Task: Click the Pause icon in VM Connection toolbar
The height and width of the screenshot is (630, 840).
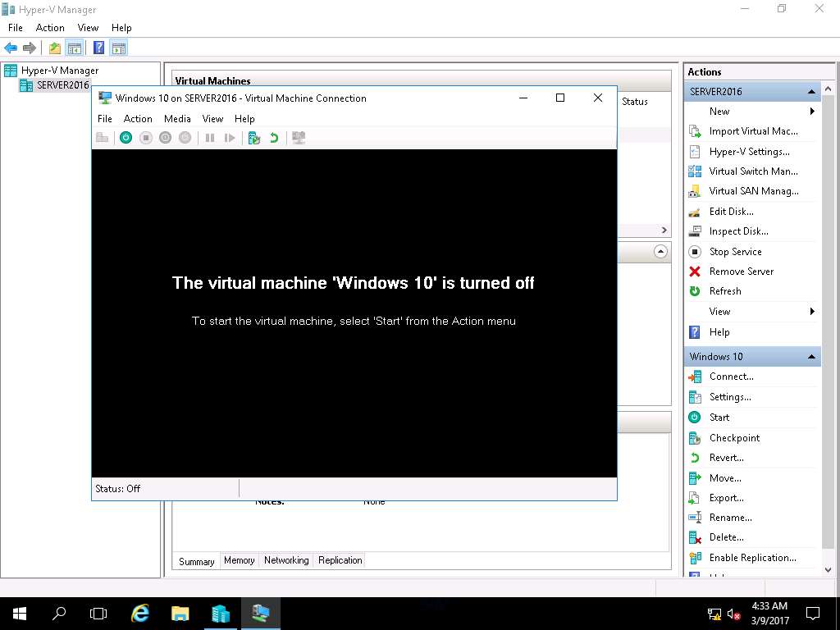Action: pyautogui.click(x=210, y=138)
